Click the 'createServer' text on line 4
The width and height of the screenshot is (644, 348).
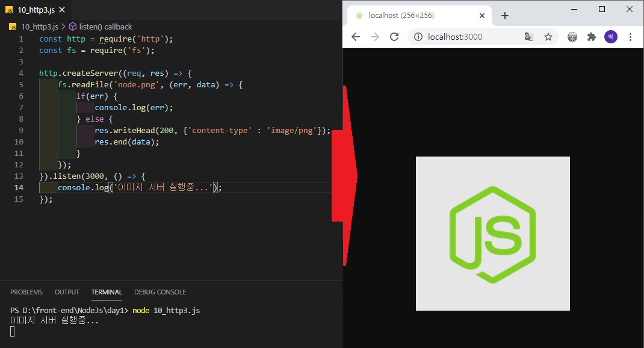tap(90, 73)
